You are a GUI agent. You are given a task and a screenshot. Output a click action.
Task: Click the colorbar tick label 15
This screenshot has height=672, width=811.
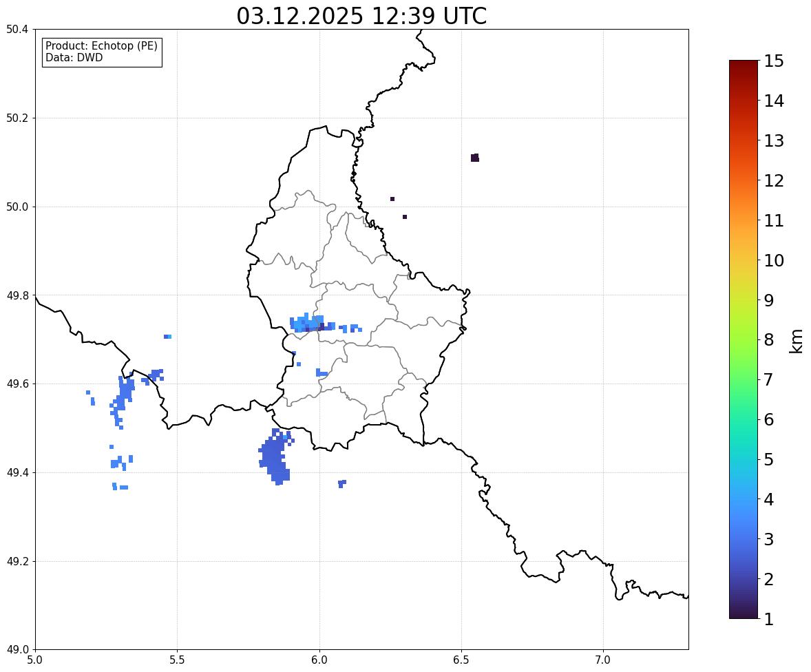[x=774, y=61]
